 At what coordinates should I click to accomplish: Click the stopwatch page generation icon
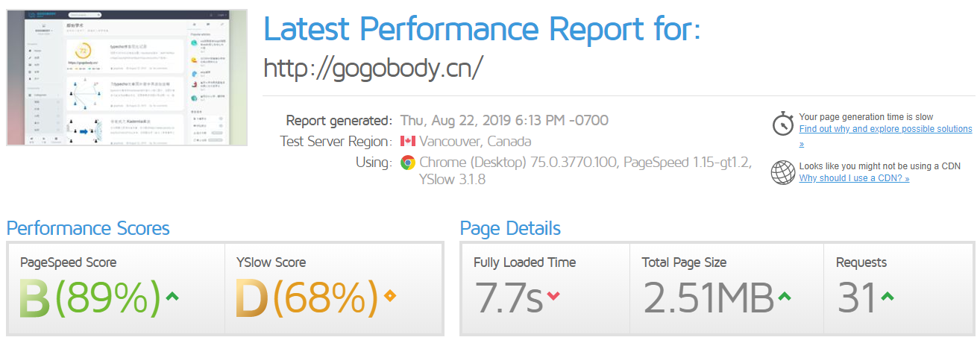tap(782, 123)
